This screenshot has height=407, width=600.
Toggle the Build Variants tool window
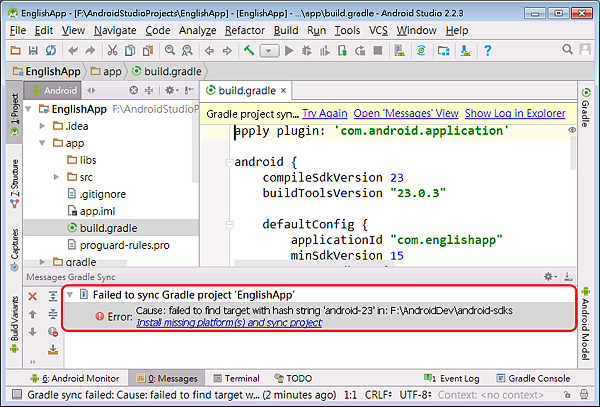point(14,324)
